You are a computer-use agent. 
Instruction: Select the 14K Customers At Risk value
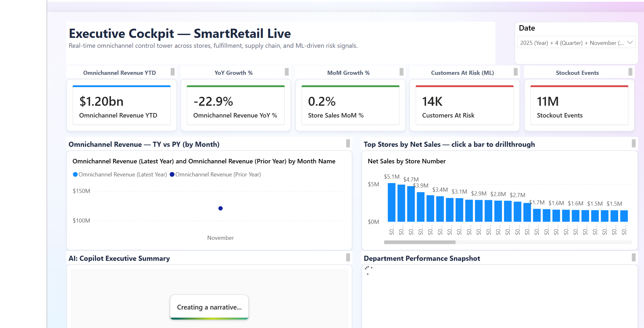(432, 102)
